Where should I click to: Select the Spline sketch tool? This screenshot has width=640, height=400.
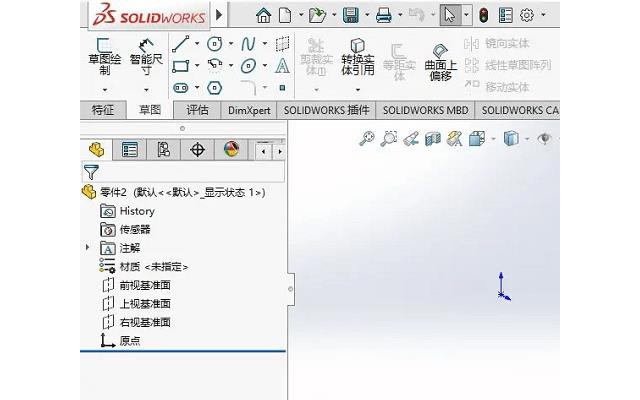point(248,44)
